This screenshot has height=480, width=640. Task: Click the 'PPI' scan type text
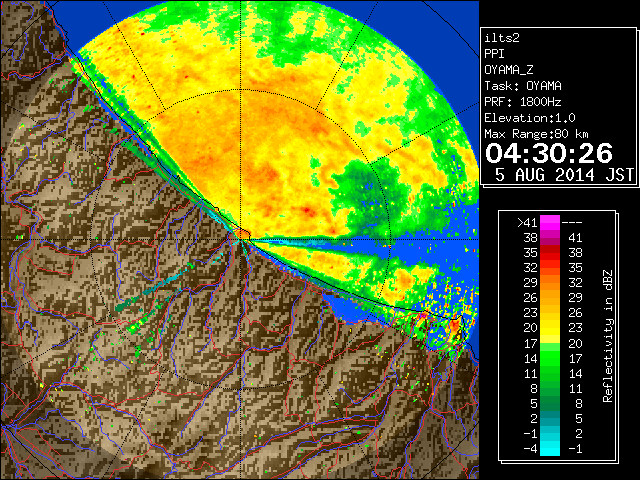(494, 54)
